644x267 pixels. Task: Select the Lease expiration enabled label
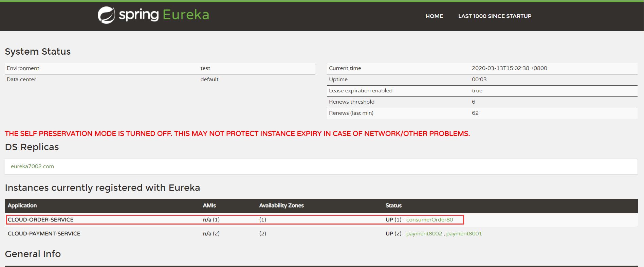coord(361,91)
